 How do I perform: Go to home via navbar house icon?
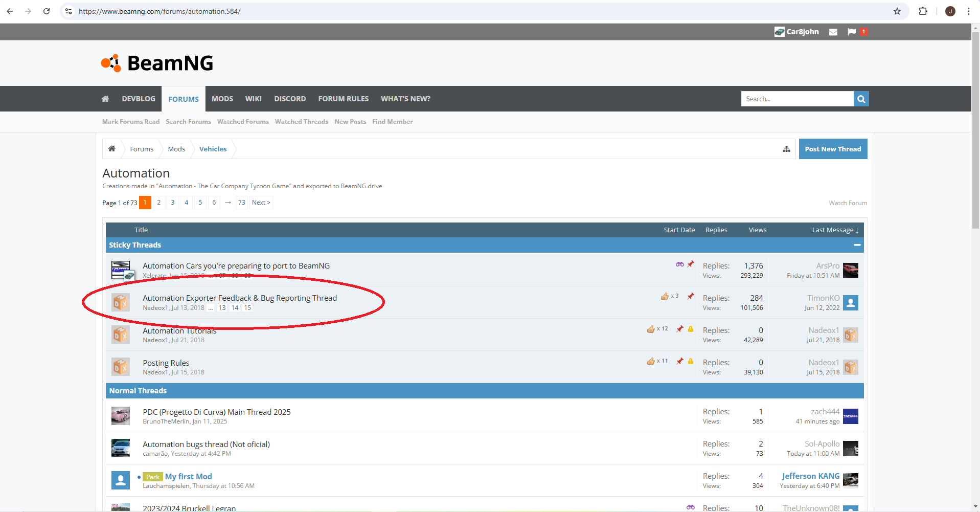105,99
